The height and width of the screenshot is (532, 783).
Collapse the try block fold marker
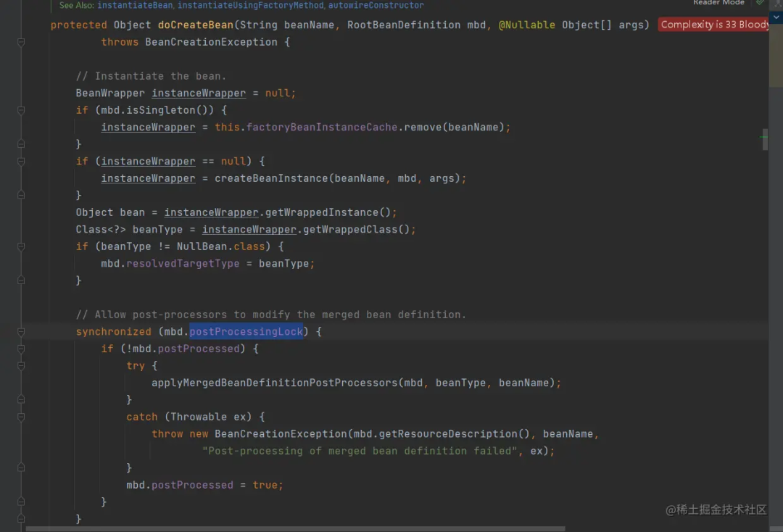pyautogui.click(x=21, y=366)
